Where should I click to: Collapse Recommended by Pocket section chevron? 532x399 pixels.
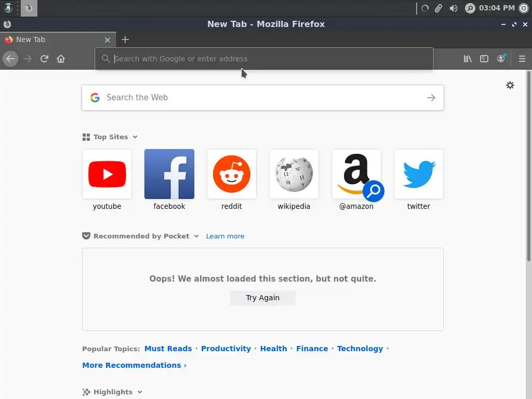click(196, 236)
